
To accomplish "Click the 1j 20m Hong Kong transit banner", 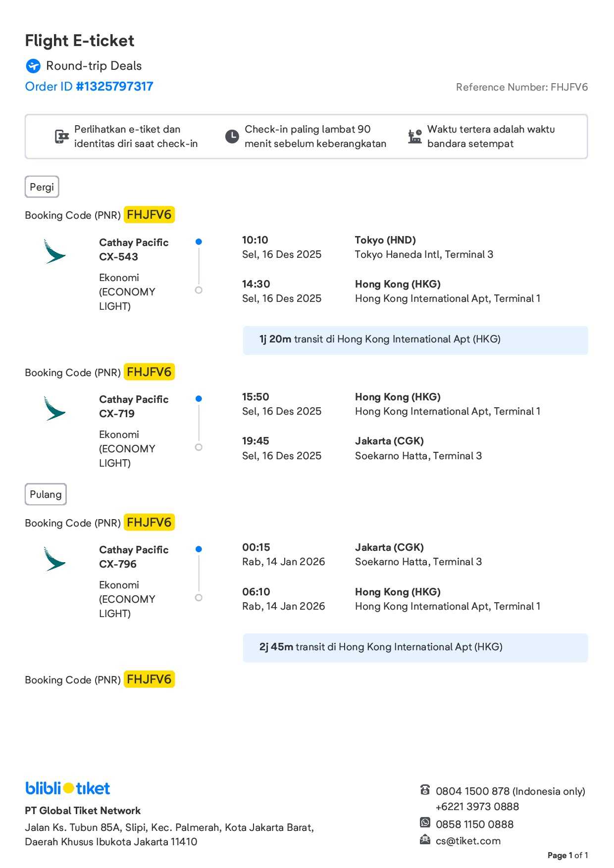I will tap(415, 340).
